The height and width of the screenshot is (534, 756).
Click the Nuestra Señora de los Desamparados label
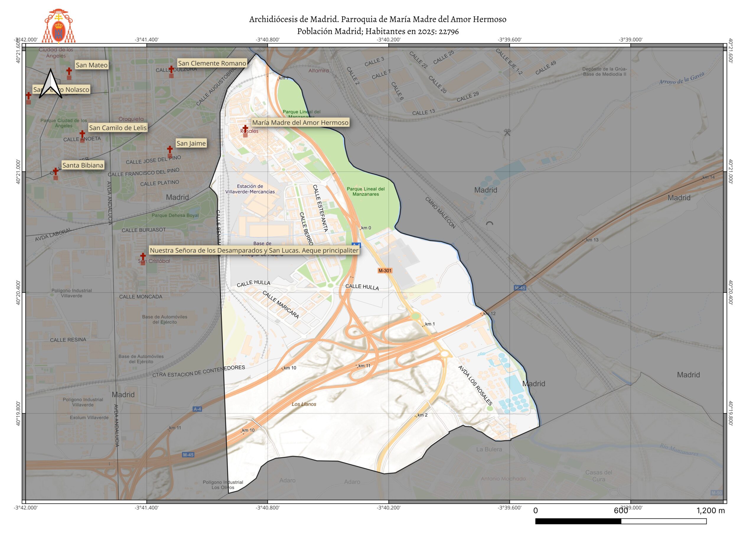click(254, 250)
